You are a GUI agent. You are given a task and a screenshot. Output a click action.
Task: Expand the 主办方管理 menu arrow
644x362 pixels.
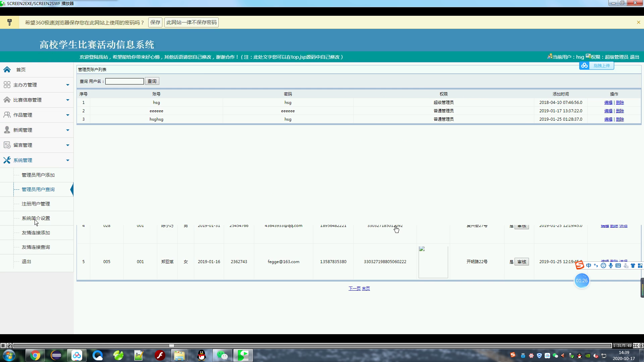[67, 85]
